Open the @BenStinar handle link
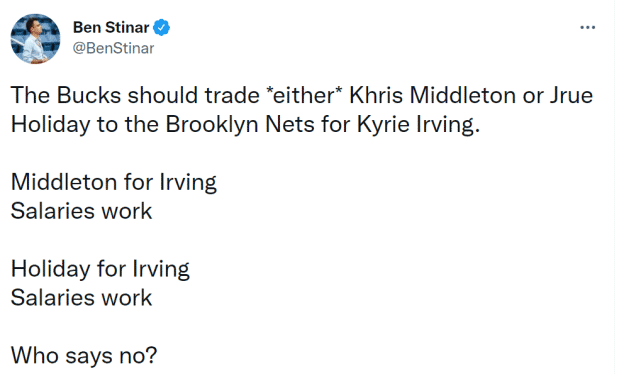Screen dimensions: 641x374 (113, 48)
